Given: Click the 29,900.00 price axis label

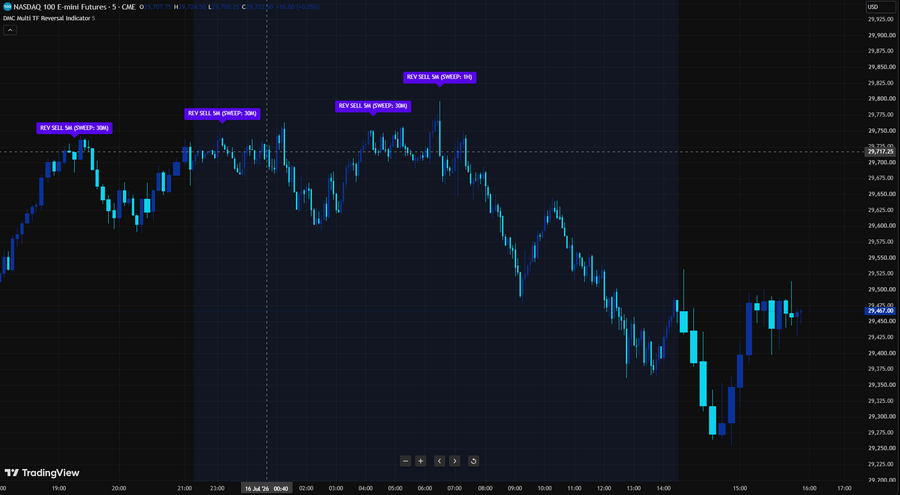Looking at the screenshot, I should (x=883, y=35).
